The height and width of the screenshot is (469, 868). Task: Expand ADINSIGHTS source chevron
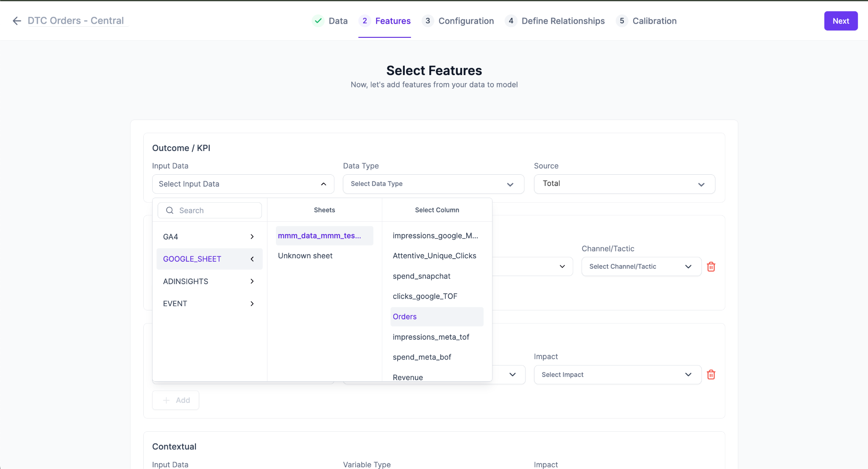(252, 282)
